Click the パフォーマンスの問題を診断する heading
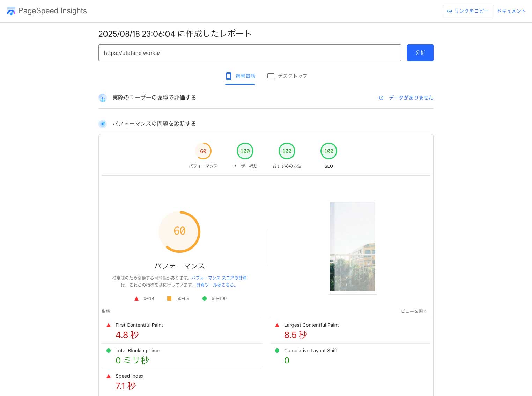The height and width of the screenshot is (396, 532). [x=154, y=124]
